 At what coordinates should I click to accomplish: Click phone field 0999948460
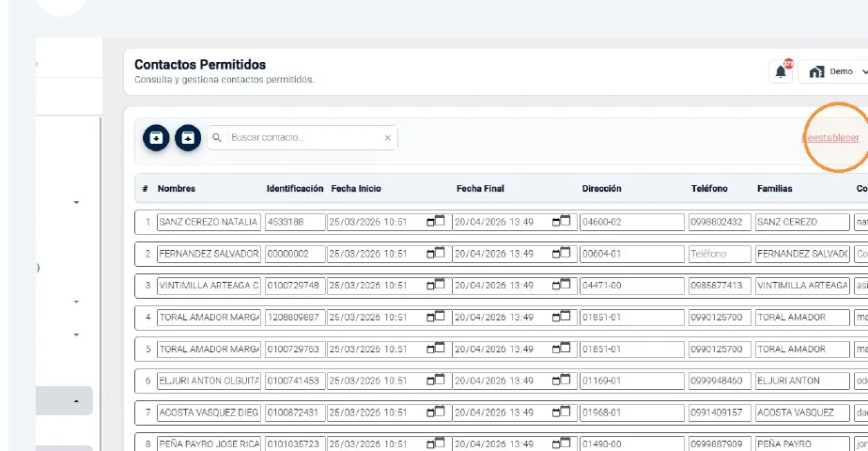pos(720,381)
